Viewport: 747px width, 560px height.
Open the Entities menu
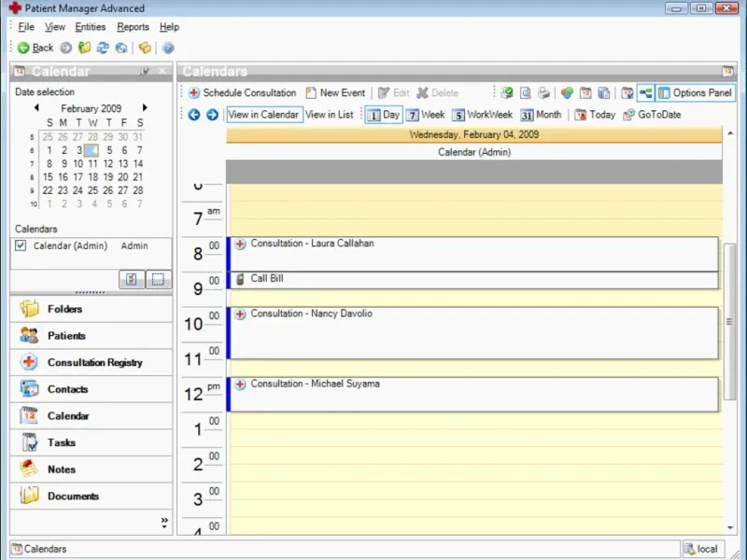[90, 27]
